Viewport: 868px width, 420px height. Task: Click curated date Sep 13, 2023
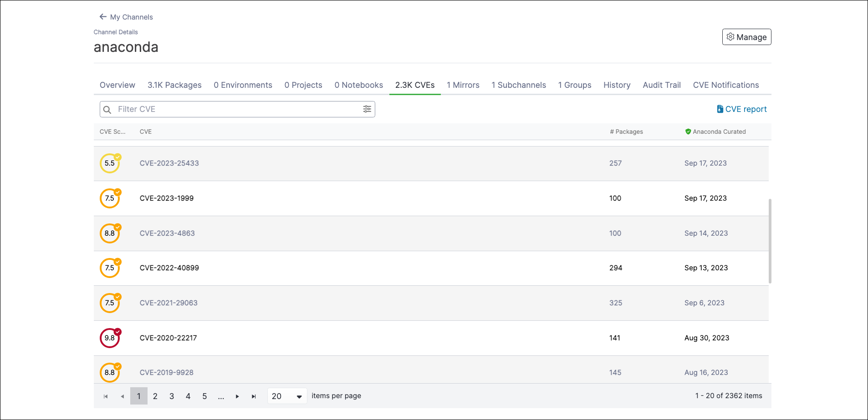click(706, 268)
